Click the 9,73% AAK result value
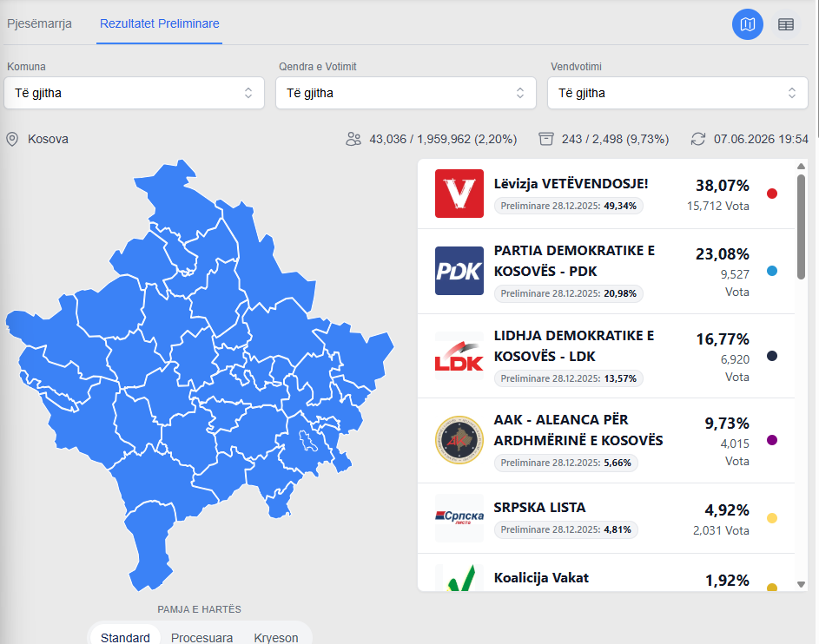 (x=727, y=424)
